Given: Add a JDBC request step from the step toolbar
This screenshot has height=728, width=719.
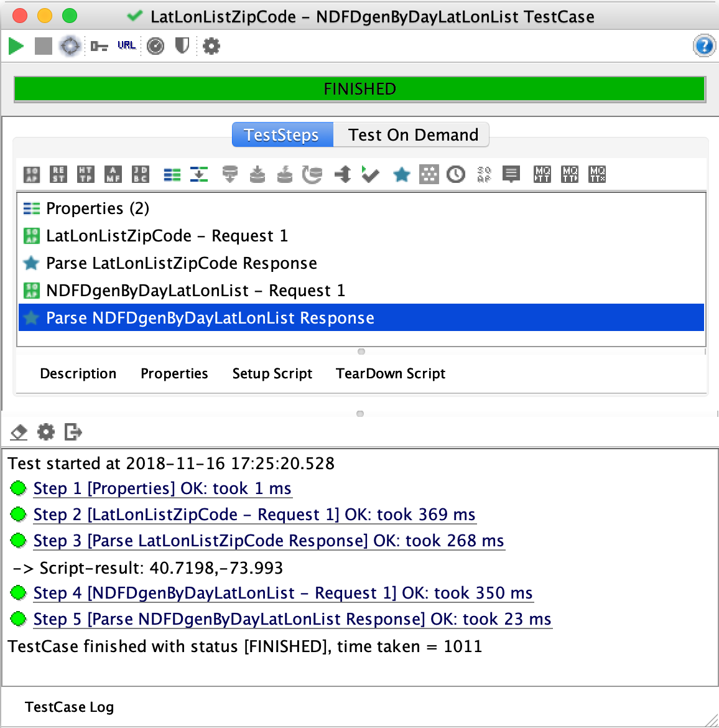Looking at the screenshot, I should (141, 174).
